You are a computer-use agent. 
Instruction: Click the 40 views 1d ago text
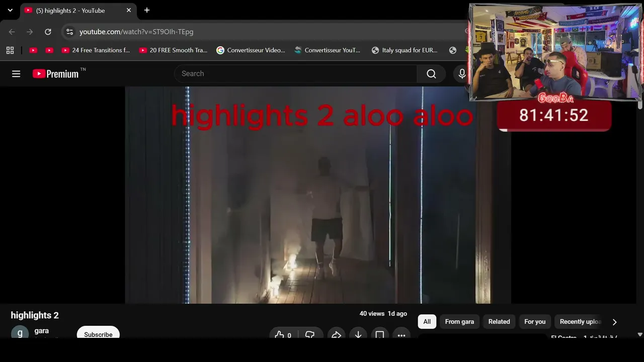(x=383, y=314)
